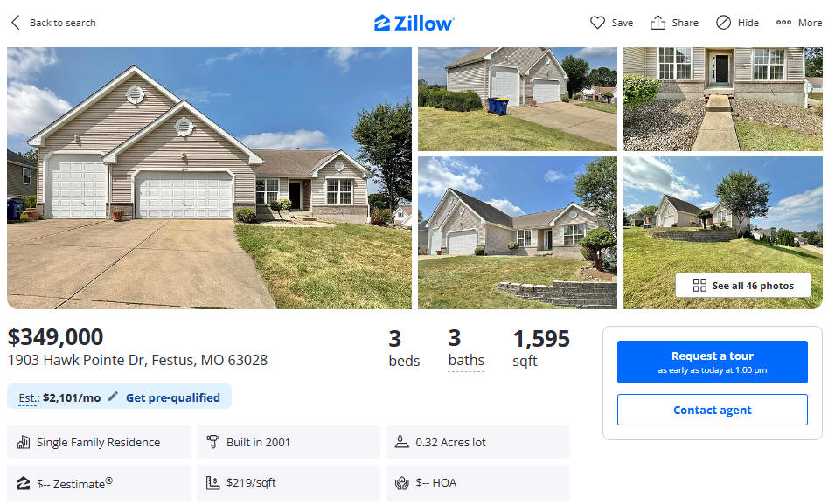Click the underlined baths label
The image size is (835, 504).
coord(466,361)
